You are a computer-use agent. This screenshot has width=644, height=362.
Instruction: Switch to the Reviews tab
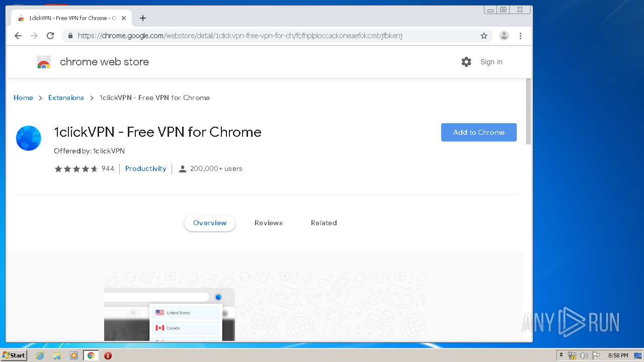269,223
